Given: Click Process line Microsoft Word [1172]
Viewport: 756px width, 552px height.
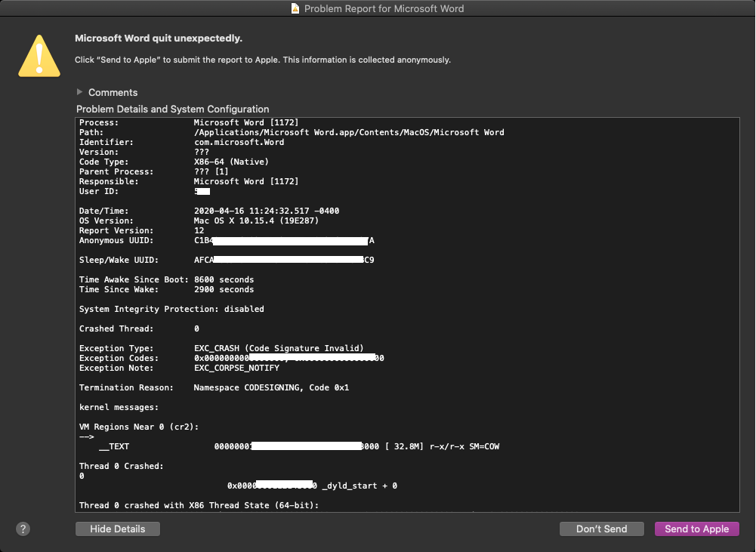Looking at the screenshot, I should point(189,122).
